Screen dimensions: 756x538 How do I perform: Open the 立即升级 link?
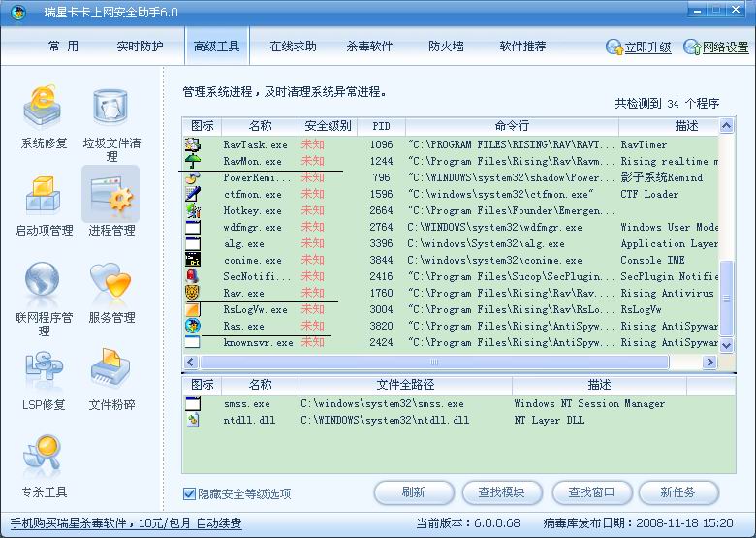(x=648, y=47)
